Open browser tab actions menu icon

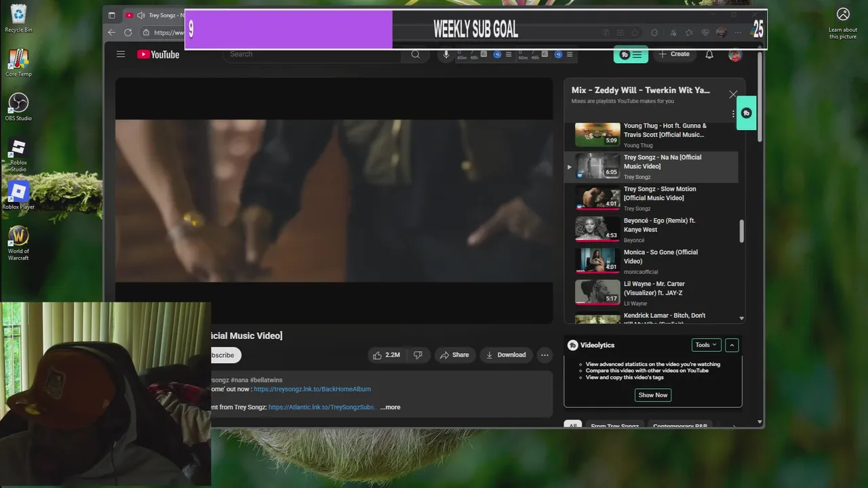(x=112, y=15)
